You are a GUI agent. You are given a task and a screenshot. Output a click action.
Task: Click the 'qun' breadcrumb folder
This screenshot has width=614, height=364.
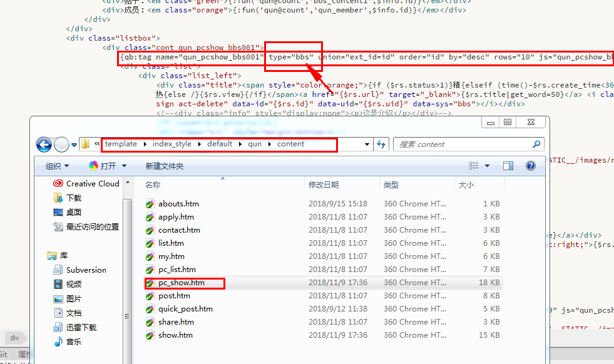[255, 144]
